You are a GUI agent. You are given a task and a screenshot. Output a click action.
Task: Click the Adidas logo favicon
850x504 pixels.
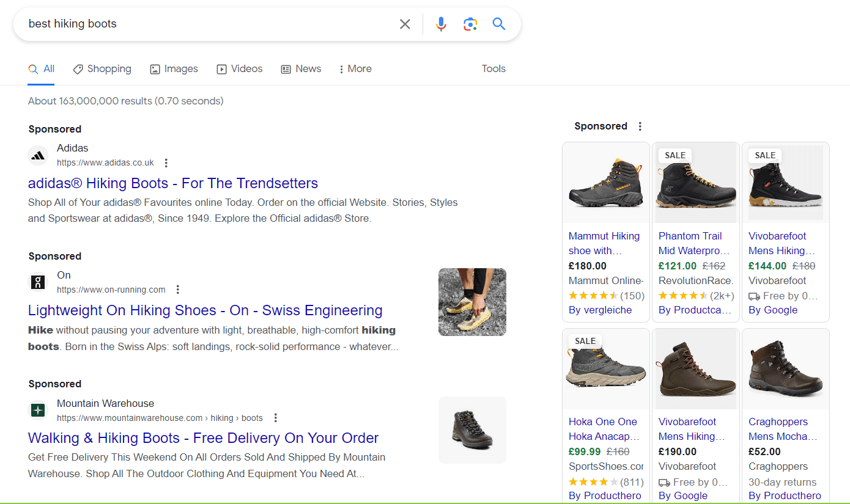tap(38, 156)
